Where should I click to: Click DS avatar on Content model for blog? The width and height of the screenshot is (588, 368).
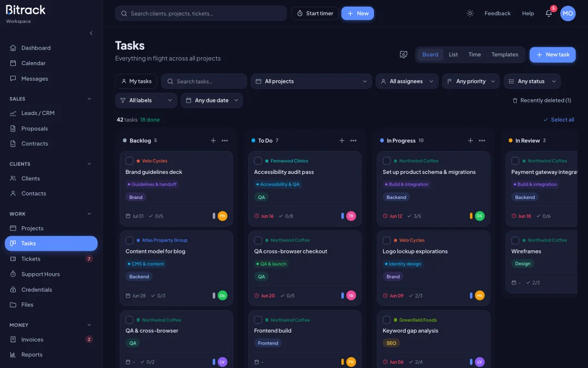click(222, 295)
